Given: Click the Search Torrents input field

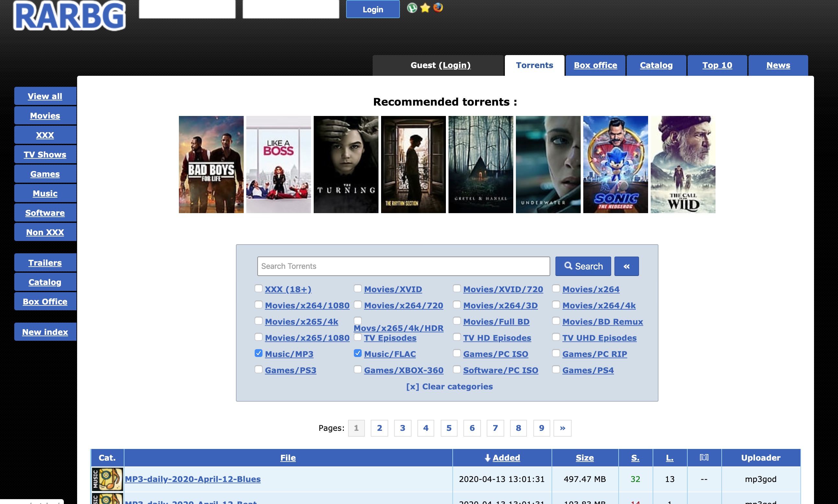Looking at the screenshot, I should [x=403, y=266].
